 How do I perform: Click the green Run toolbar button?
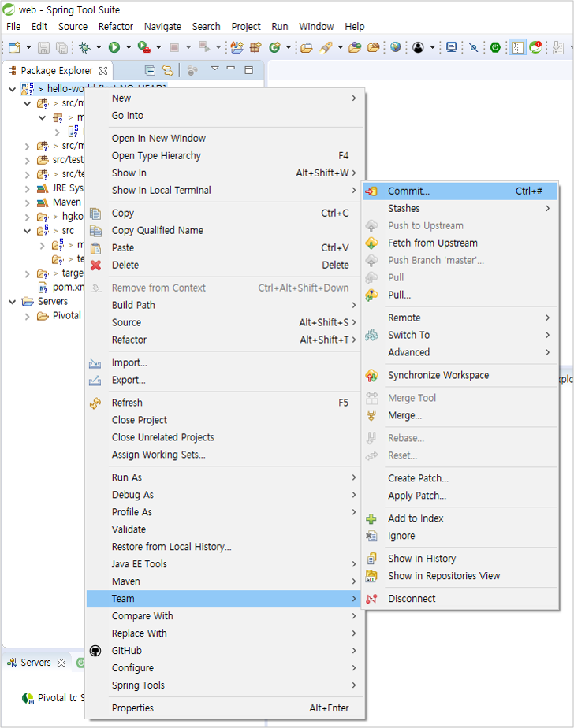pyautogui.click(x=114, y=47)
